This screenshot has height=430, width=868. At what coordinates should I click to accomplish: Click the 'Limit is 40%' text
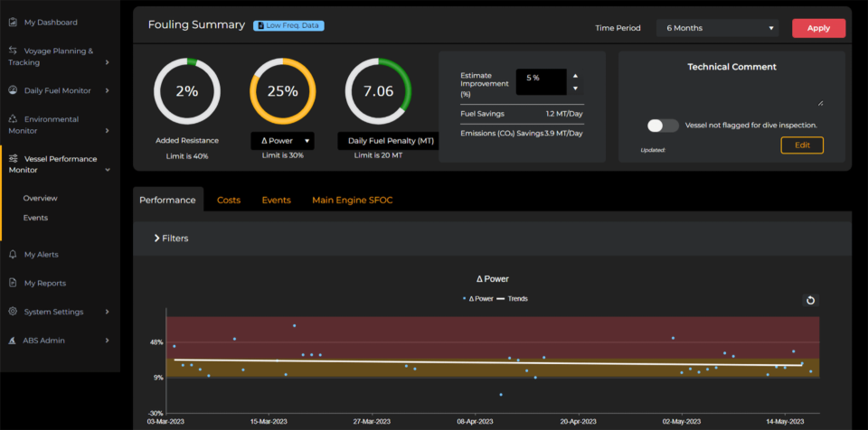pos(187,156)
